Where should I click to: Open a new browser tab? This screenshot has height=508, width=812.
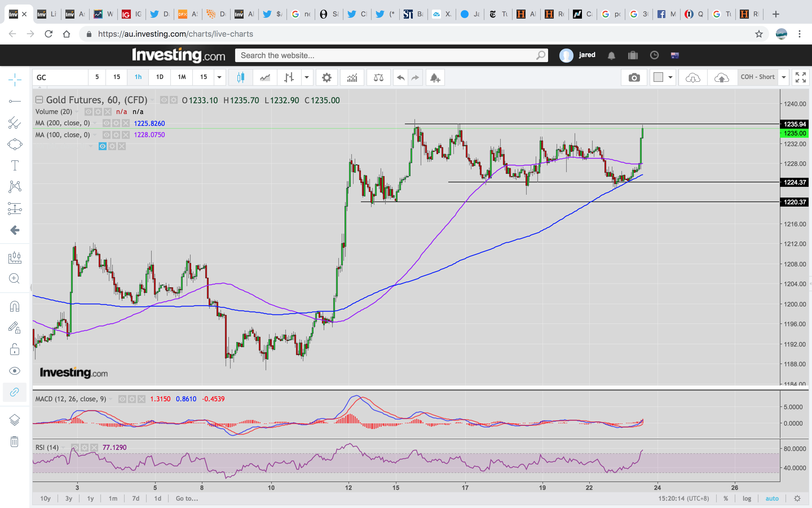coord(776,14)
